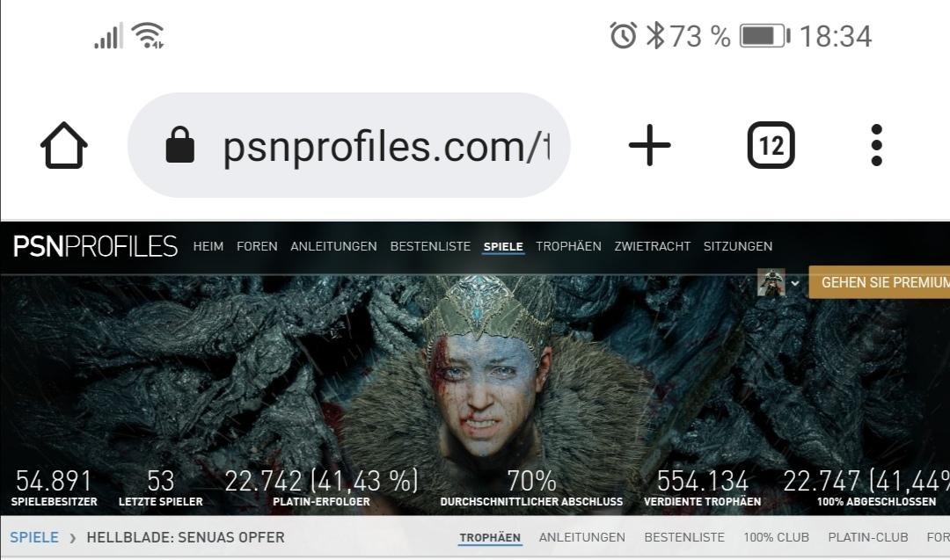
Task: Tap the browser home icon
Action: pos(64,145)
